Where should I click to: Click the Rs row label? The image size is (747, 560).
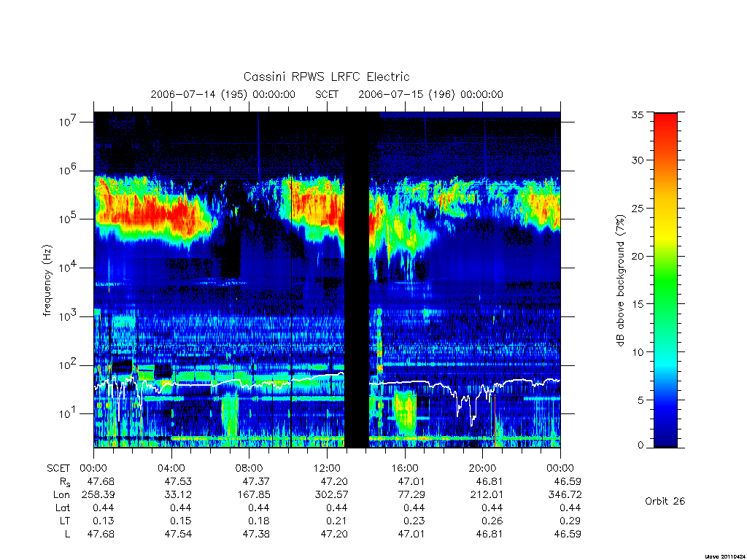[65, 482]
